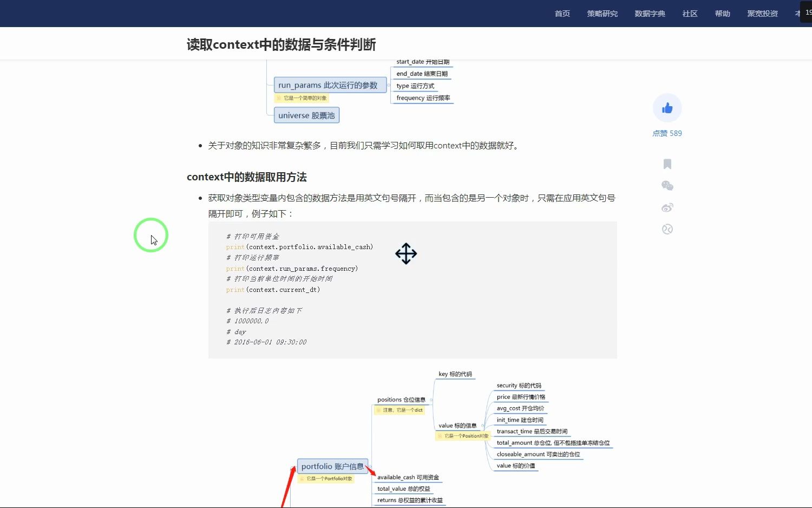Click the code line print(context.portfolio.available_cash)
This screenshot has width=812, height=508.
click(299, 247)
